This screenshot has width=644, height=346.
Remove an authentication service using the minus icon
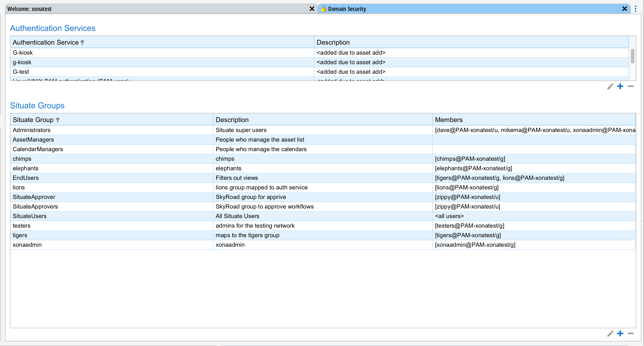coord(631,86)
